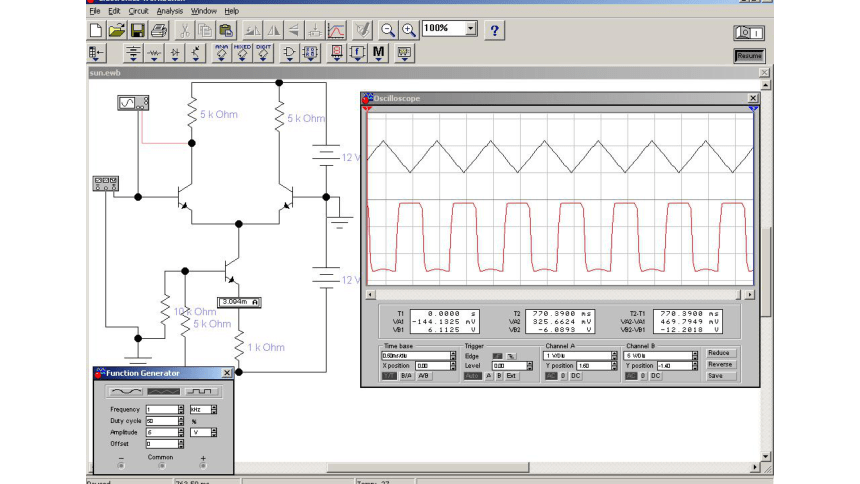Adjust the trigger Level spinner

[x=529, y=365]
